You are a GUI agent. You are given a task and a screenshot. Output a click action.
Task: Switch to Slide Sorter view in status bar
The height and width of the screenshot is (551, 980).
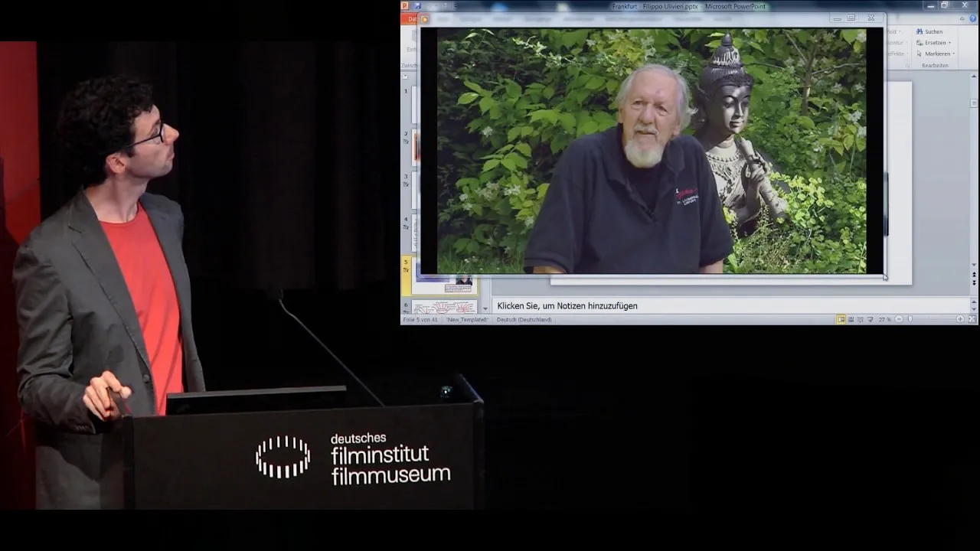point(851,319)
